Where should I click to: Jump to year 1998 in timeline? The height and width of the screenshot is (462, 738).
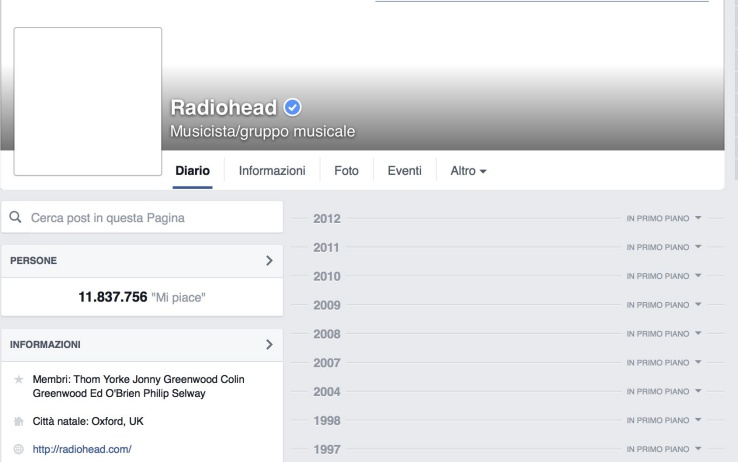coord(327,421)
